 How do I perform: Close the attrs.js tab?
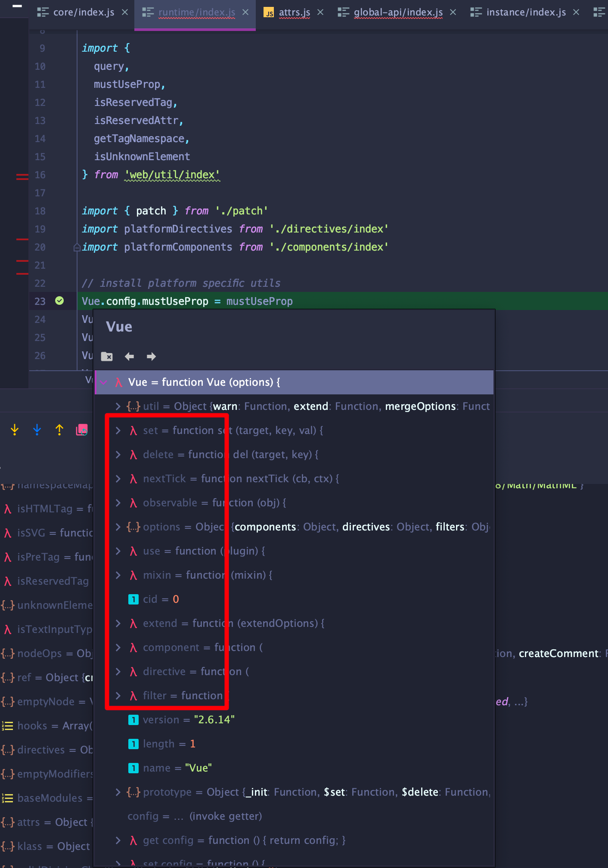320,12
